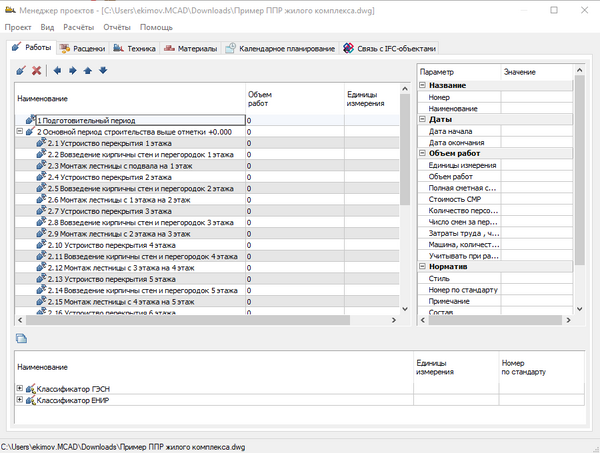
Task: Click the Объем работ column header
Action: click(295, 99)
